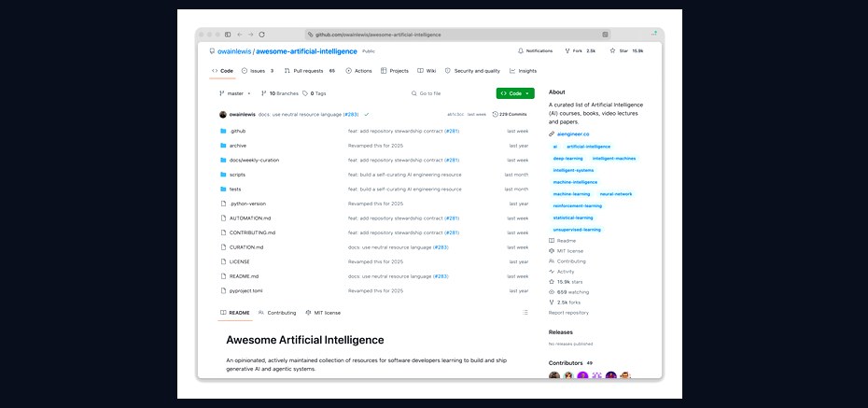Image resolution: width=868 pixels, height=408 pixels.
Task: Select the MIT license tab above the readme
Action: point(323,313)
